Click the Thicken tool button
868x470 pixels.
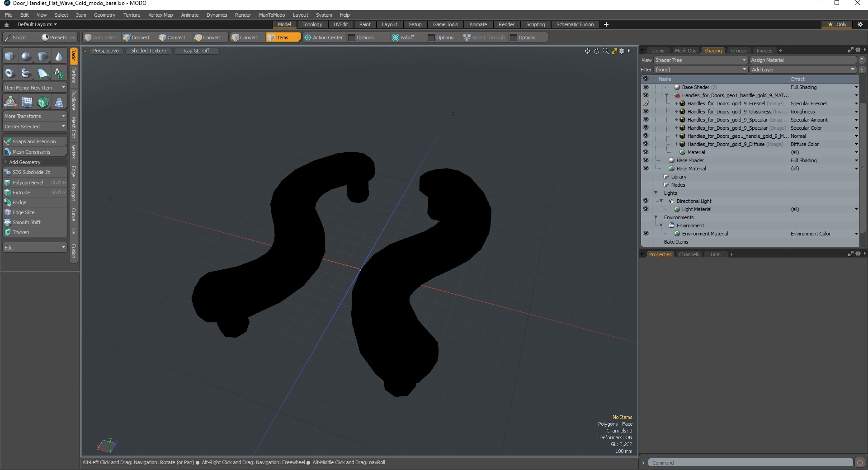35,232
